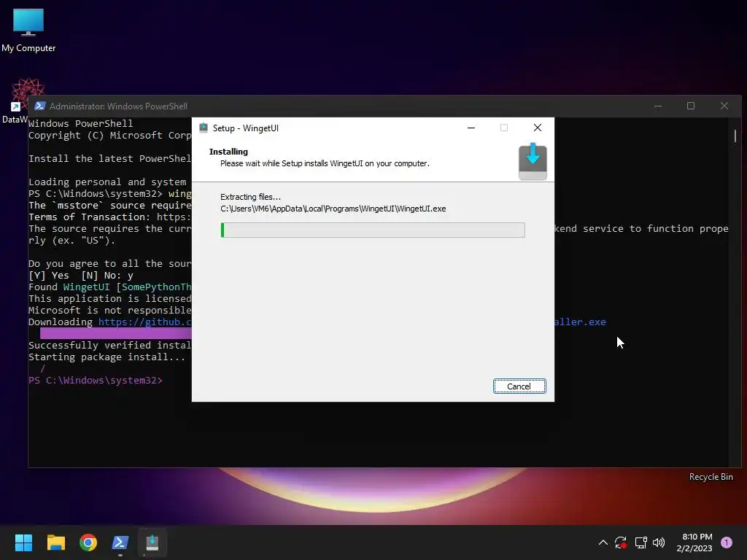747x560 pixels.
Task: Open the Windows Start menu
Action: point(23,542)
